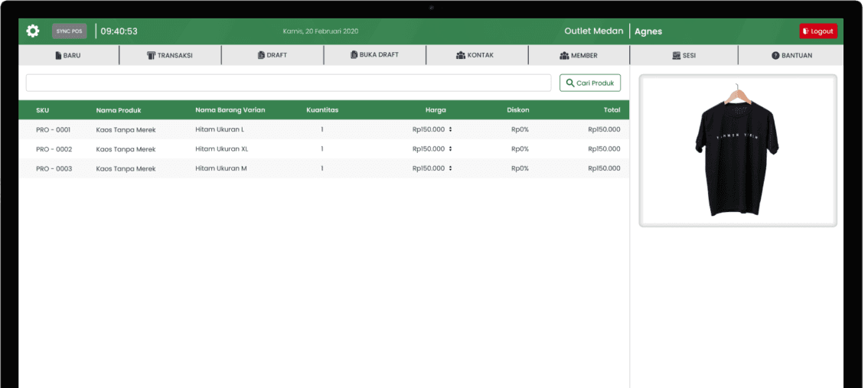This screenshot has width=868, height=388.
Task: Click the Kontak people icon
Action: [460, 56]
